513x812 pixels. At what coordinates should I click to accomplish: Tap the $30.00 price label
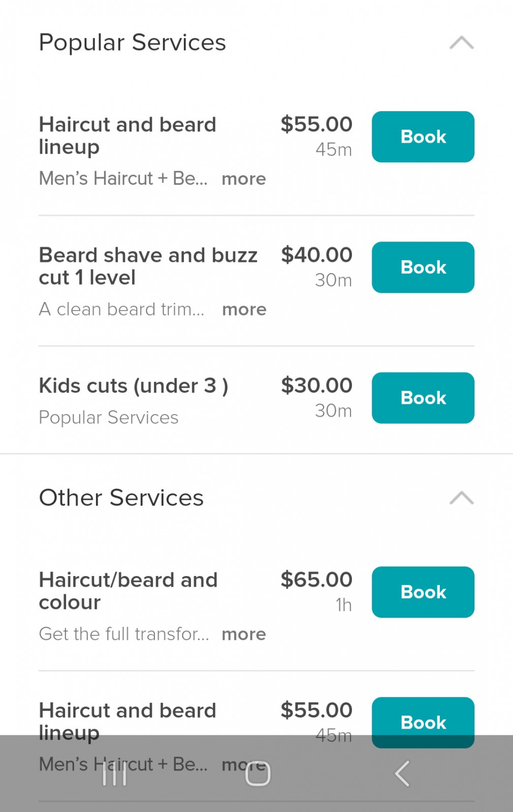pos(316,386)
